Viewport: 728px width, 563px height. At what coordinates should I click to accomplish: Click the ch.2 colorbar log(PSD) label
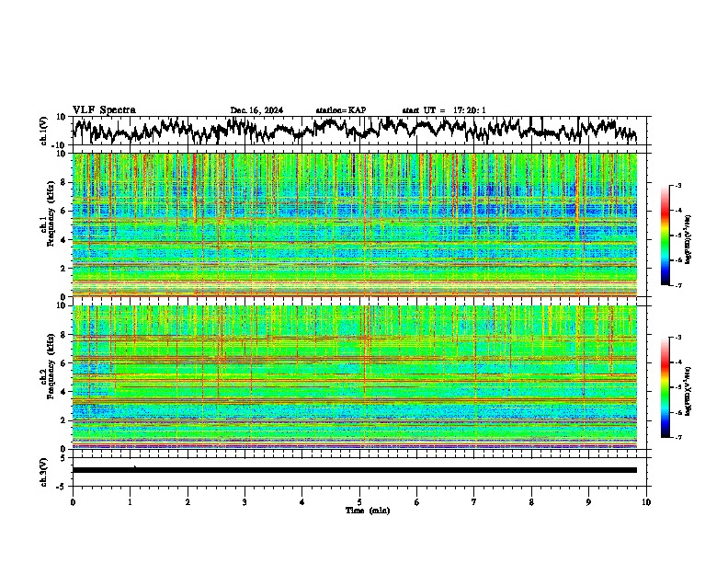pos(688,391)
